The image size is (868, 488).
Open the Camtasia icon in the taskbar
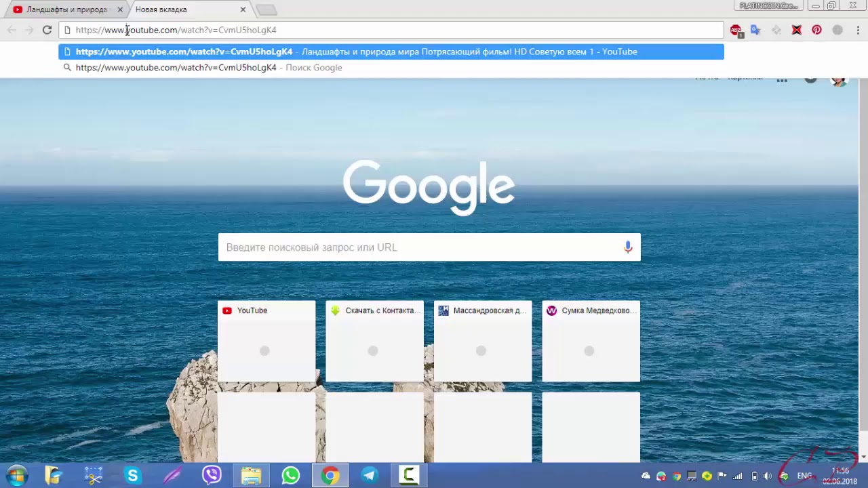tap(410, 476)
